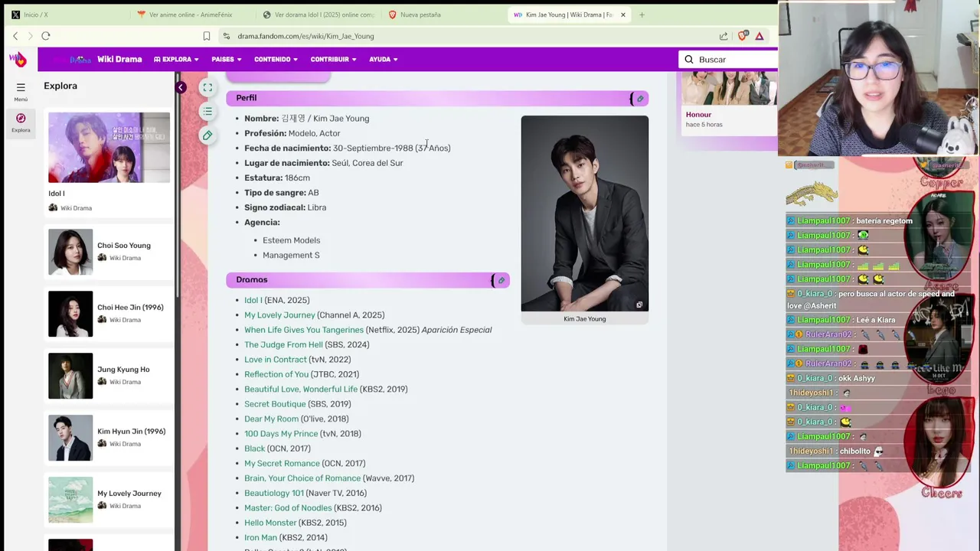Open Brain, Your Choice of Romance link
The width and height of the screenshot is (980, 551).
[302, 478]
